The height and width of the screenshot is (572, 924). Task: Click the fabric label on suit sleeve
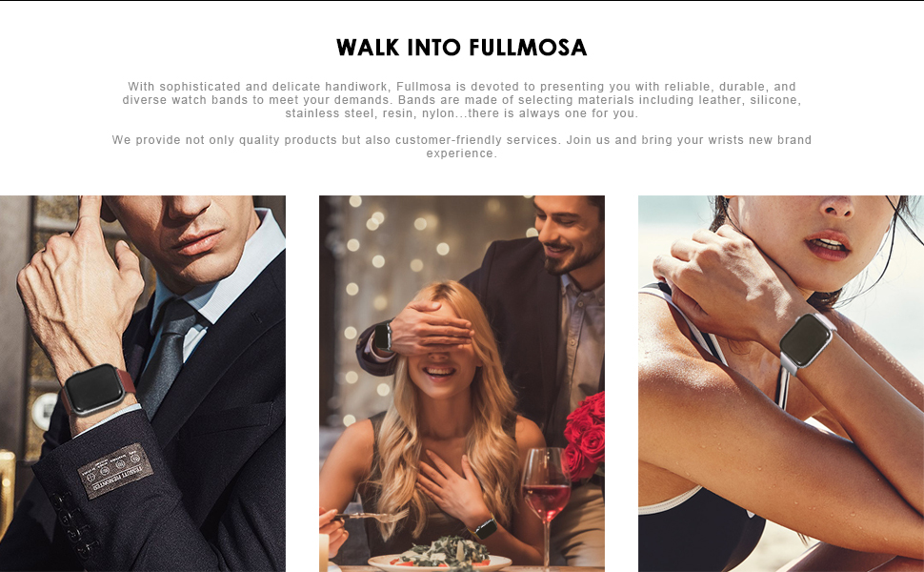(115, 470)
